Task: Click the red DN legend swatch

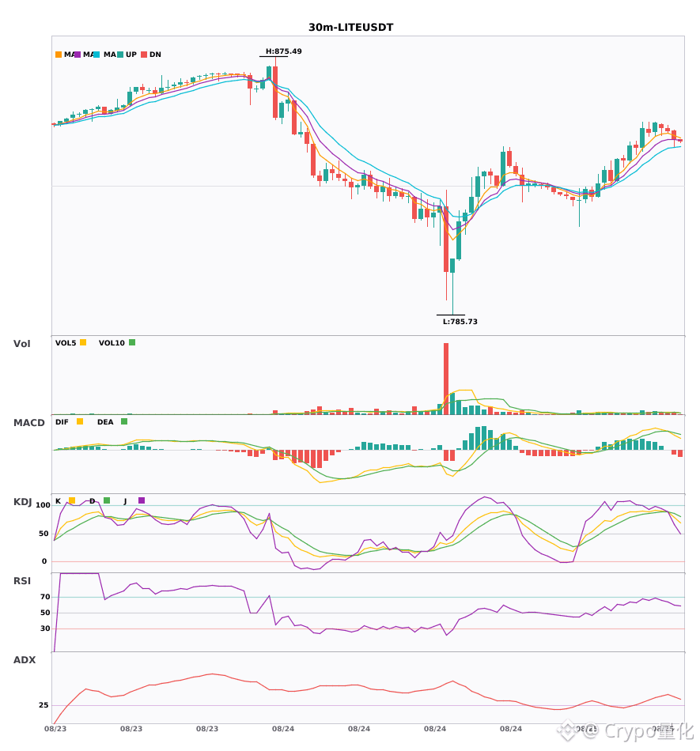Action: point(144,55)
